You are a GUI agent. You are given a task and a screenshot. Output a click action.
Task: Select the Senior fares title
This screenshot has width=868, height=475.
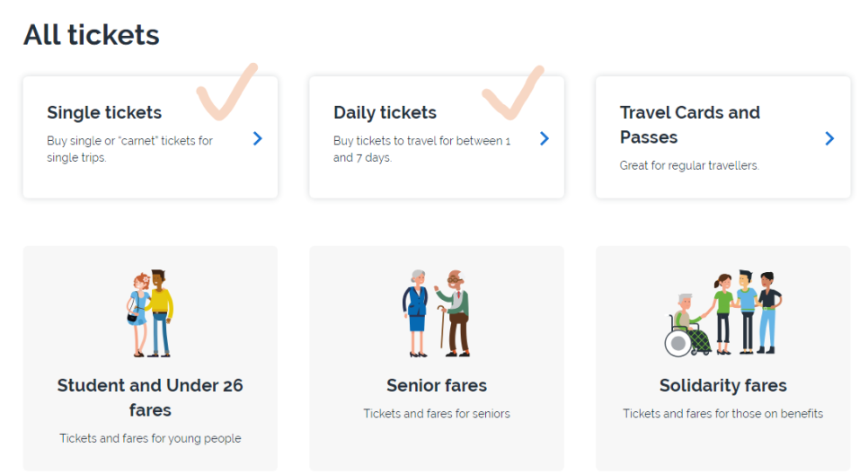pyautogui.click(x=437, y=385)
